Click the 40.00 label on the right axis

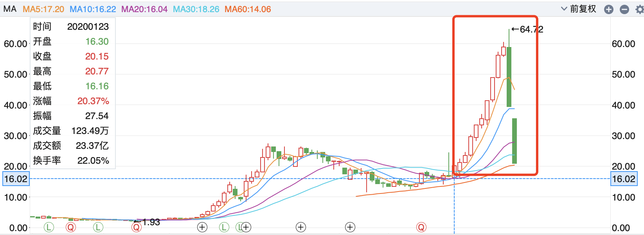[x=624, y=105]
